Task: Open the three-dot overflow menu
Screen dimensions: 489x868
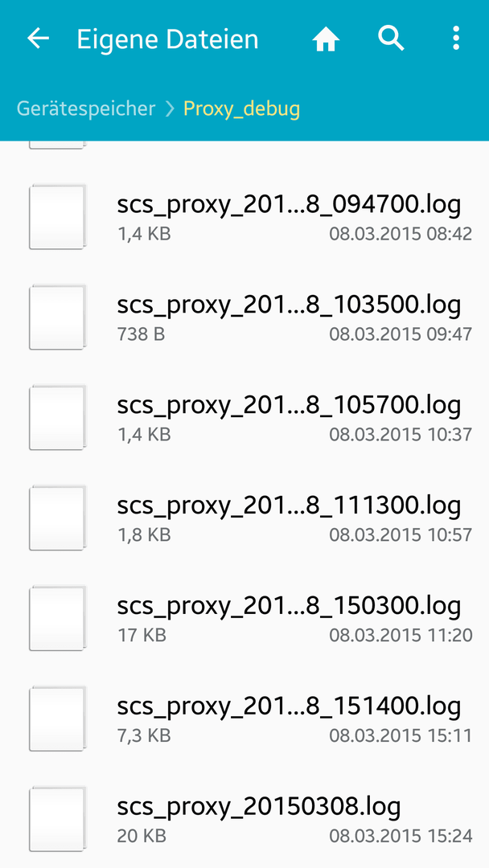Action: (455, 39)
